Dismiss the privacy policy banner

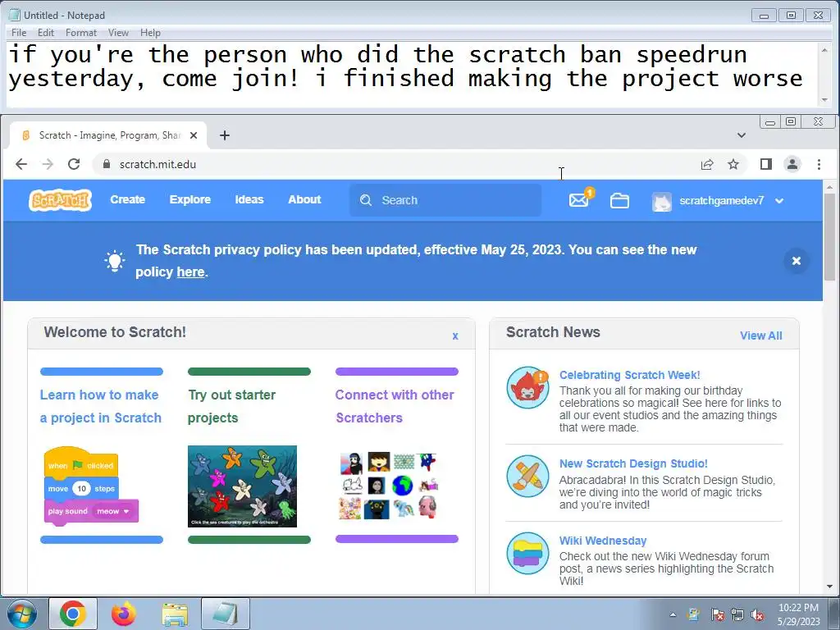[797, 261]
